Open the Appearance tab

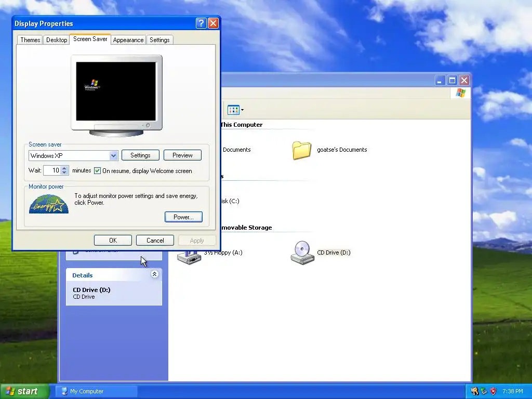pyautogui.click(x=128, y=40)
